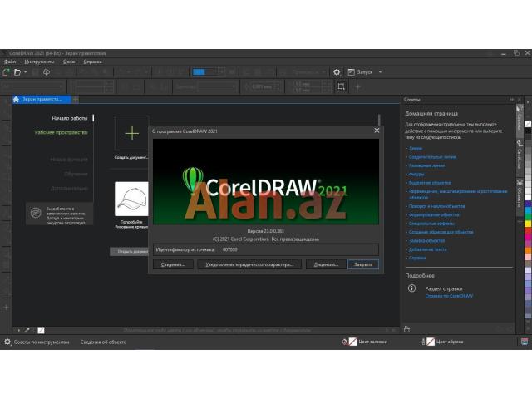
Task: Open the Размерные линии help link
Action: (426, 165)
